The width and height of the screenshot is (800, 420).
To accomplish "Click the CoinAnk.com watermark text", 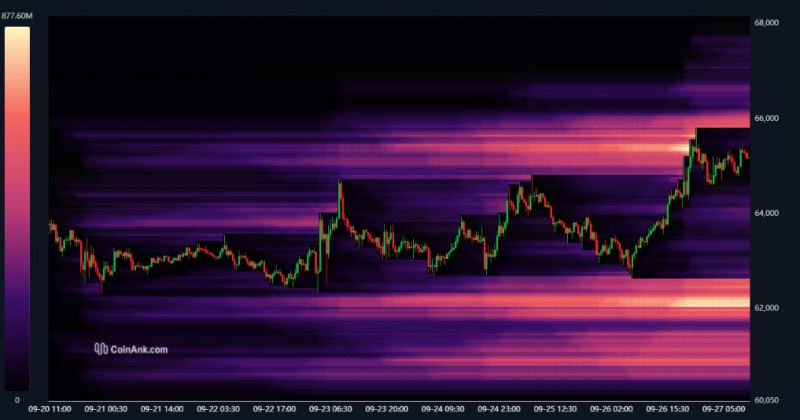I will (139, 349).
